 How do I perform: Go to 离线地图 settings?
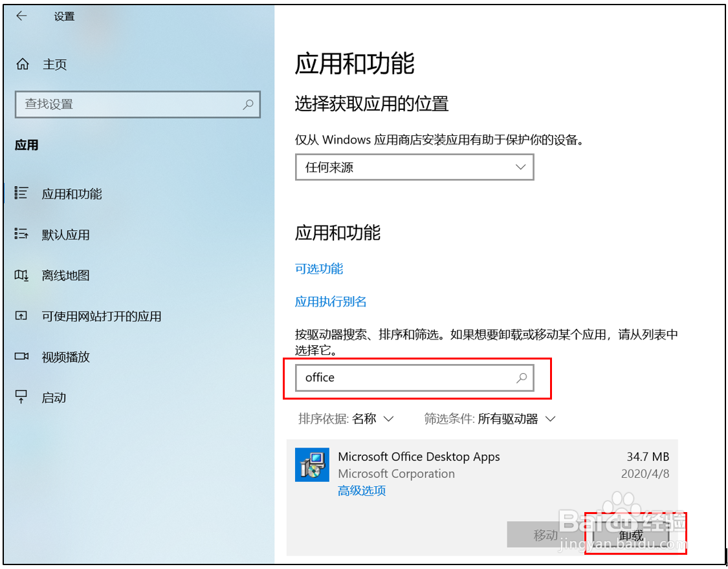point(65,275)
